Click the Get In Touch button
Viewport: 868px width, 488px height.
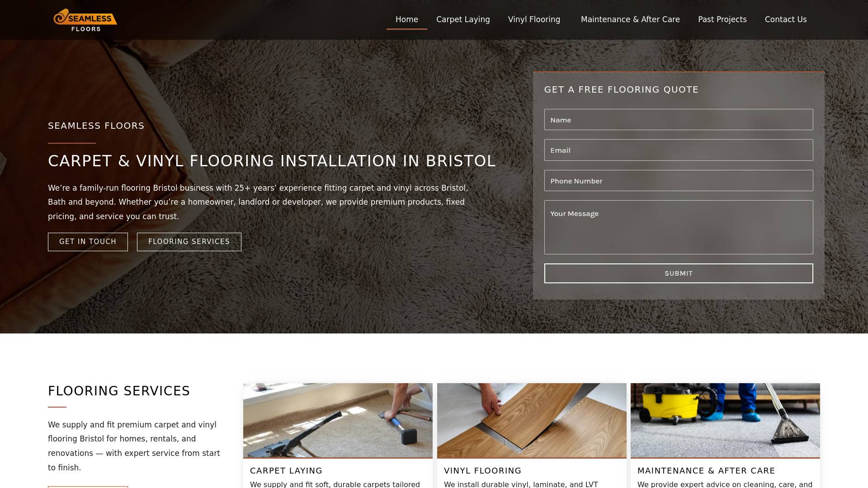pos(88,242)
